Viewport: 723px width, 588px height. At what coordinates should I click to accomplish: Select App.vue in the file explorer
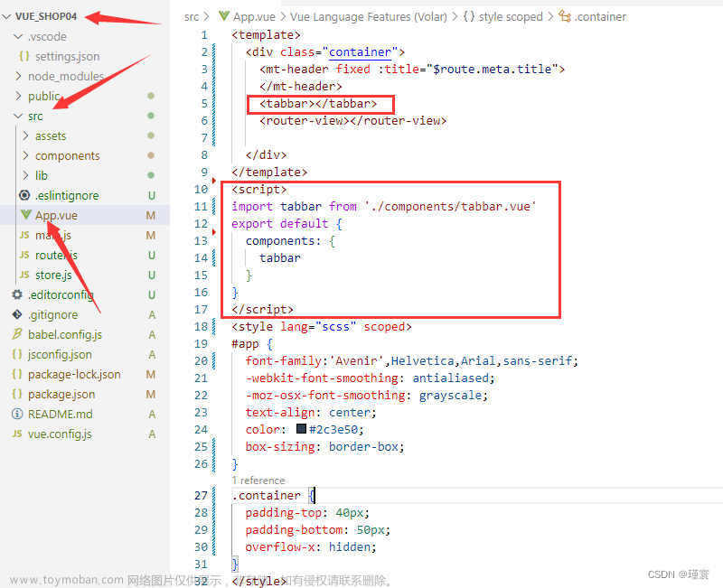56,215
